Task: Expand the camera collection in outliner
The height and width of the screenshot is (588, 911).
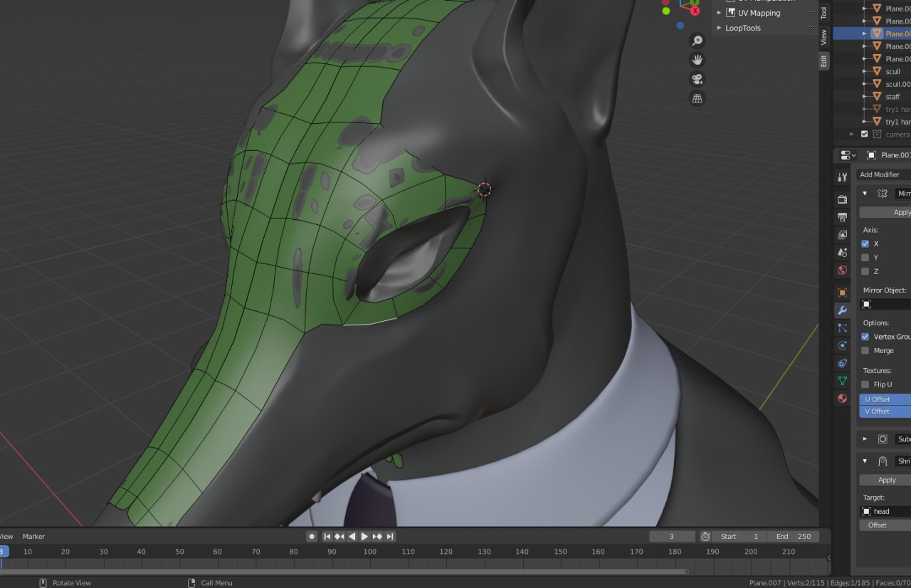Action: [852, 134]
